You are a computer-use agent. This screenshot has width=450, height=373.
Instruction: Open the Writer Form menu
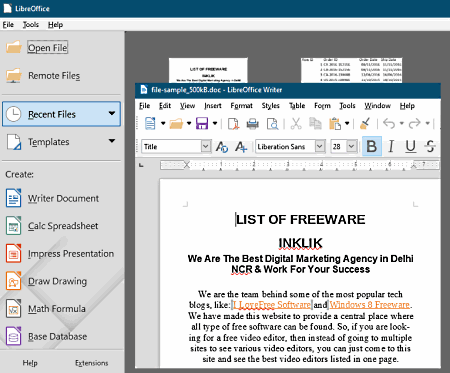point(322,106)
